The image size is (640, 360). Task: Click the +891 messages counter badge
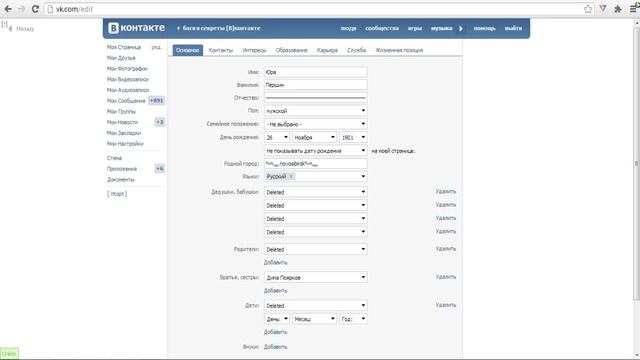point(156,100)
